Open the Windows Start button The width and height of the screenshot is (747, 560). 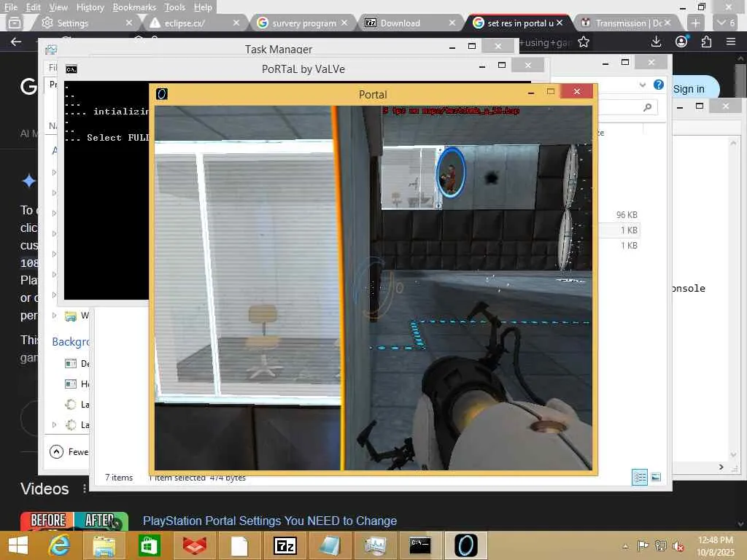pyautogui.click(x=18, y=545)
